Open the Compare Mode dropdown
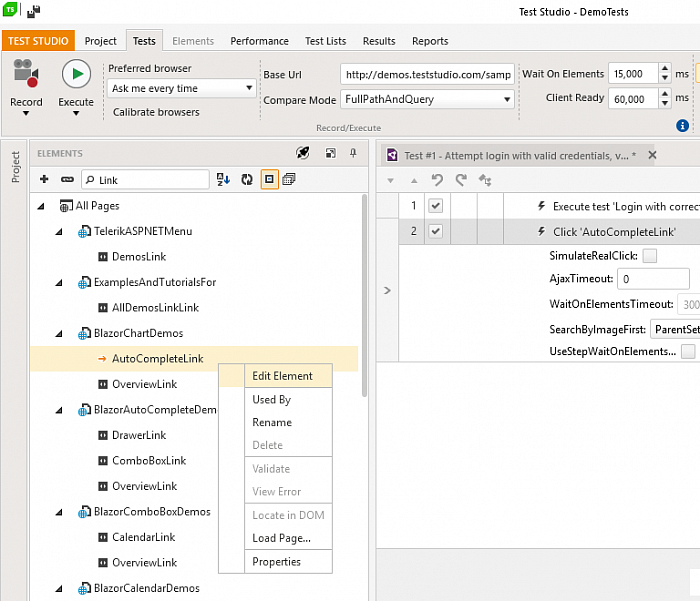700x601 pixels. coord(427,99)
